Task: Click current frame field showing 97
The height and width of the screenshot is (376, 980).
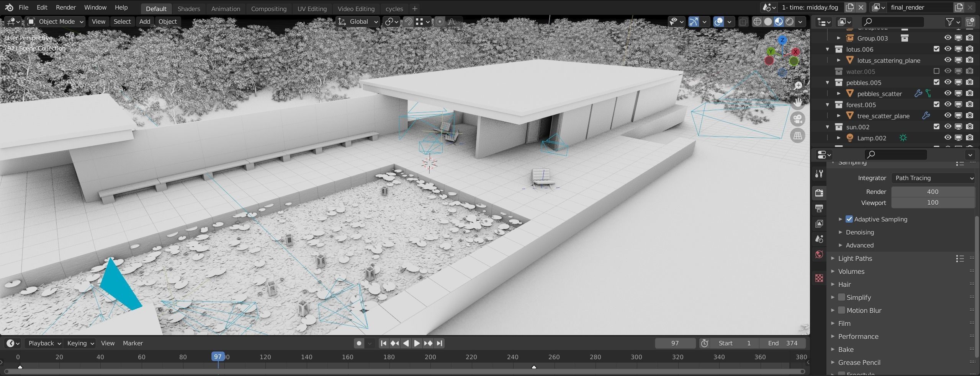Action: 675,343
